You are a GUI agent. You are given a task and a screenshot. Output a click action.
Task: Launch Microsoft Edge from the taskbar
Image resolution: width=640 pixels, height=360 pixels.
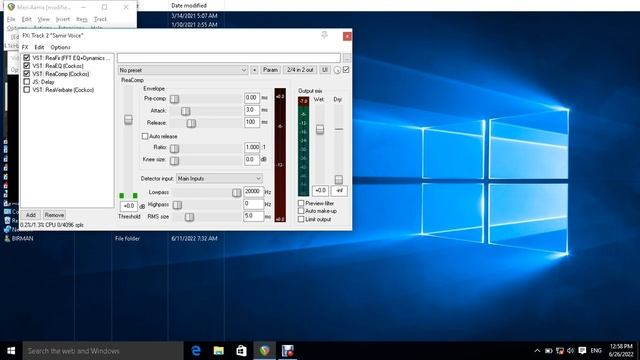point(196,351)
